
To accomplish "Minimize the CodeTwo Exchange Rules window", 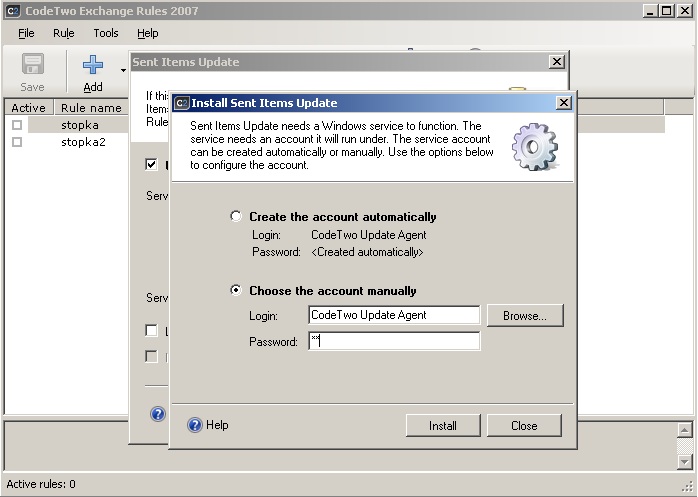I will tap(650, 11).
